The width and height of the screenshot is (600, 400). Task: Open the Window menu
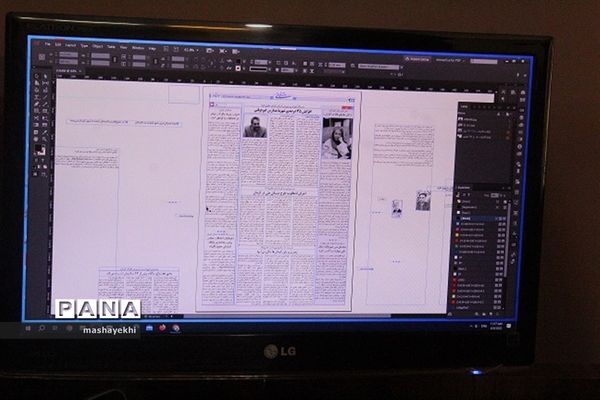pyautogui.click(x=136, y=46)
